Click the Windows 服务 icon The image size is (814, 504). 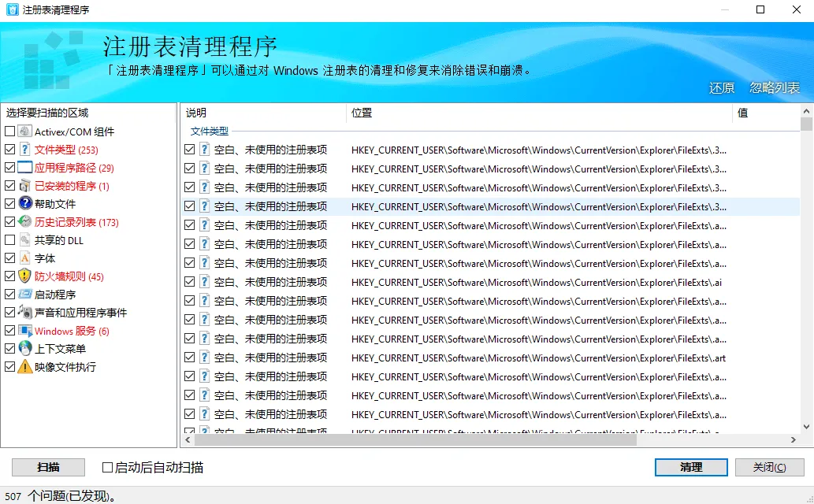point(25,330)
